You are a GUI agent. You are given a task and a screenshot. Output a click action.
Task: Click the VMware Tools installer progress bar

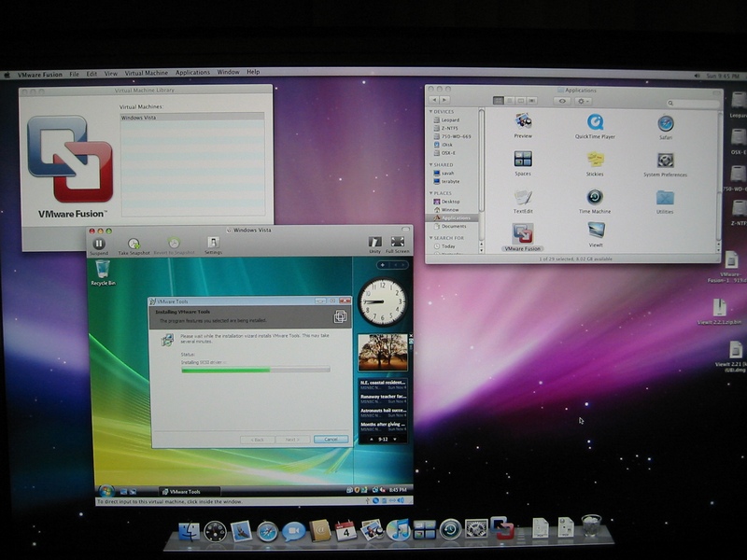(255, 370)
